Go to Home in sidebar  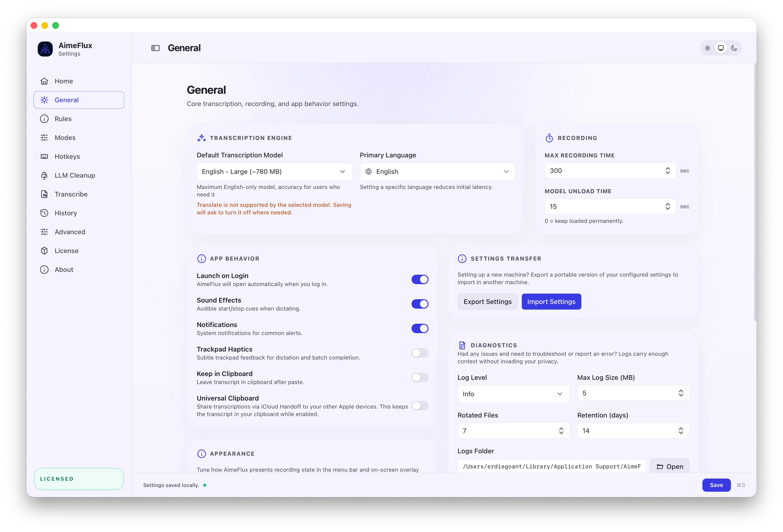coord(79,81)
